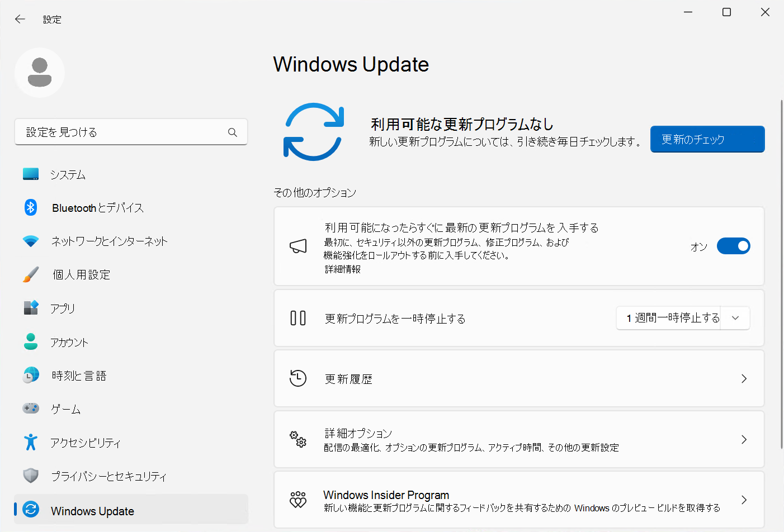The height and width of the screenshot is (532, 784).
Task: Click the オン label beside the toggle
Action: tap(699, 246)
